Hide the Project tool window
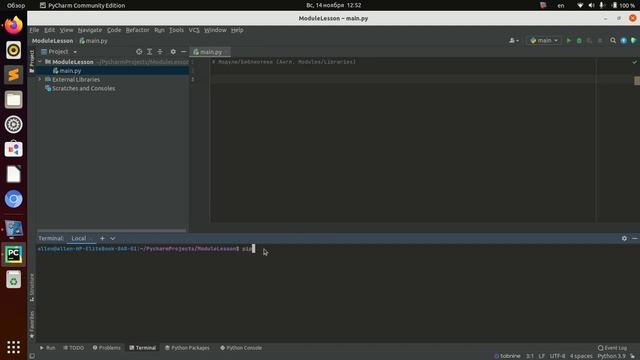This screenshot has height=360, width=640. coord(184,52)
